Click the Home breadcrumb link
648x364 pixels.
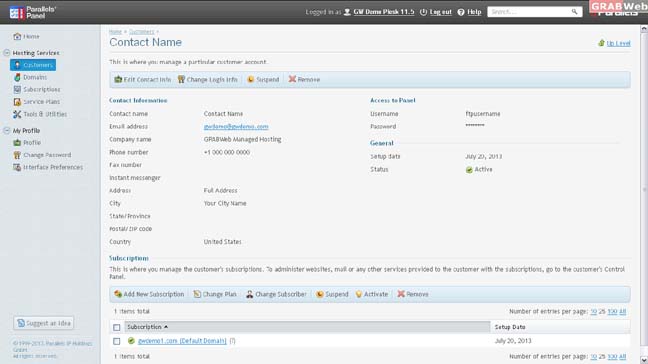pyautogui.click(x=115, y=32)
